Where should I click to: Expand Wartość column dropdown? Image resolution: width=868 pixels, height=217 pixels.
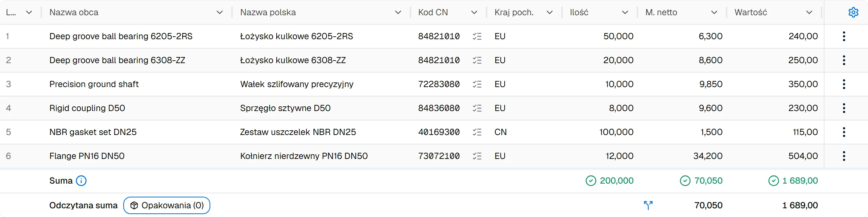(x=809, y=12)
